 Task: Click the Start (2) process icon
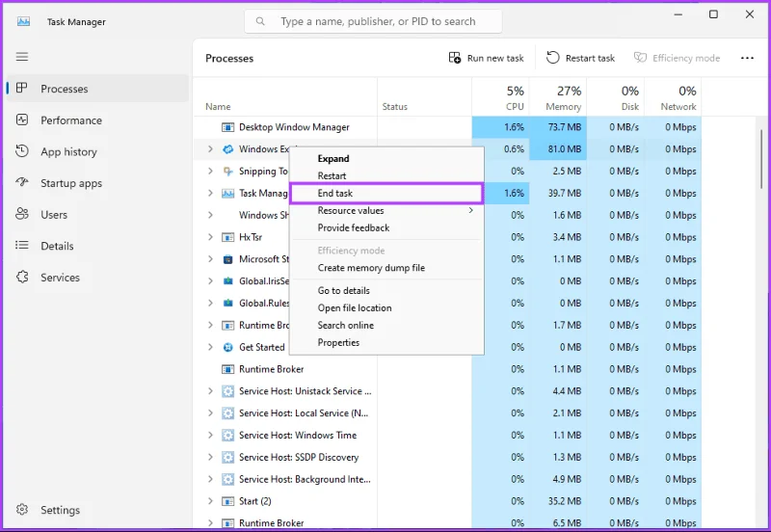227,501
